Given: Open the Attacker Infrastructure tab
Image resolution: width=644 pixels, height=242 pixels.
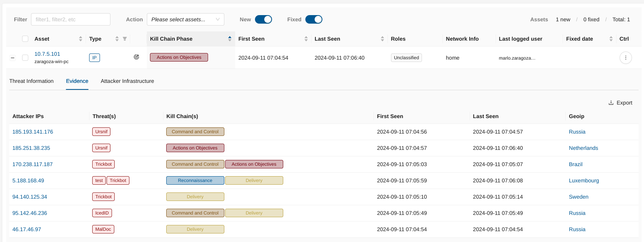Looking at the screenshot, I should [x=127, y=81].
